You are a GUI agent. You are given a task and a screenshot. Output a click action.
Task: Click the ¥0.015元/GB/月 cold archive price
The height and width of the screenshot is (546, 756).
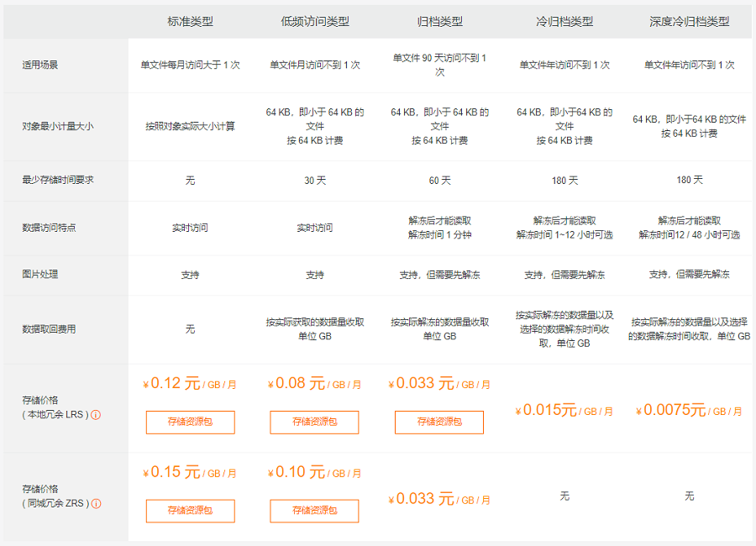(564, 411)
